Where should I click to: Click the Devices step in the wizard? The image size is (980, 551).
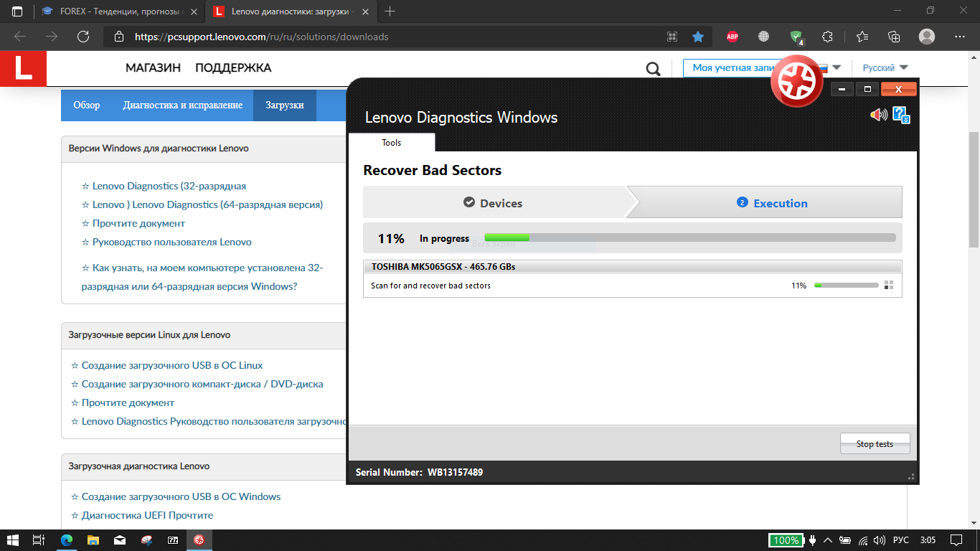[495, 203]
